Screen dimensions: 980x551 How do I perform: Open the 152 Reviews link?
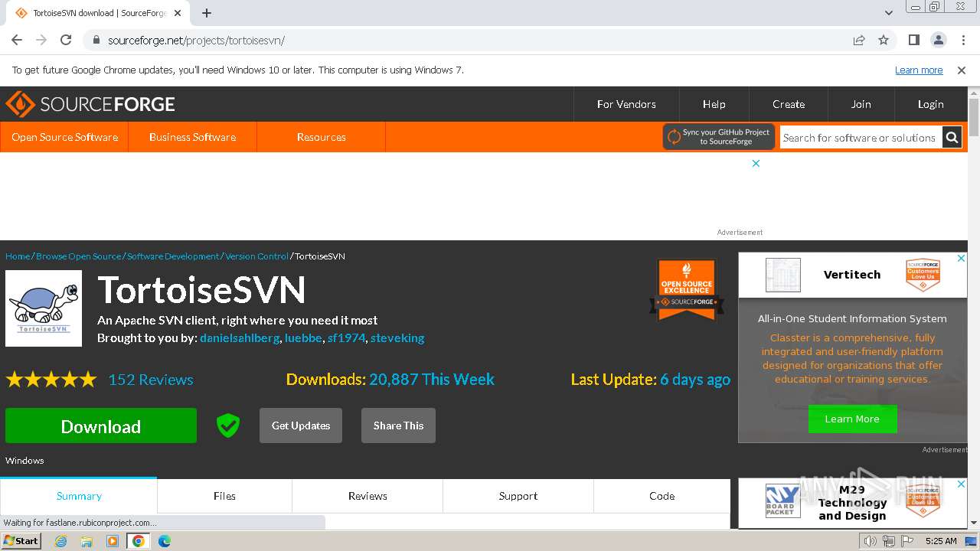coord(151,380)
